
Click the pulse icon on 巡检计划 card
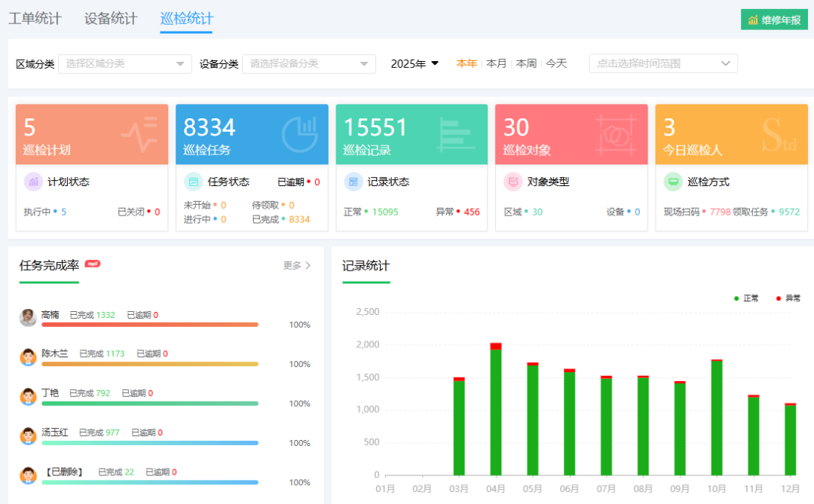(139, 135)
